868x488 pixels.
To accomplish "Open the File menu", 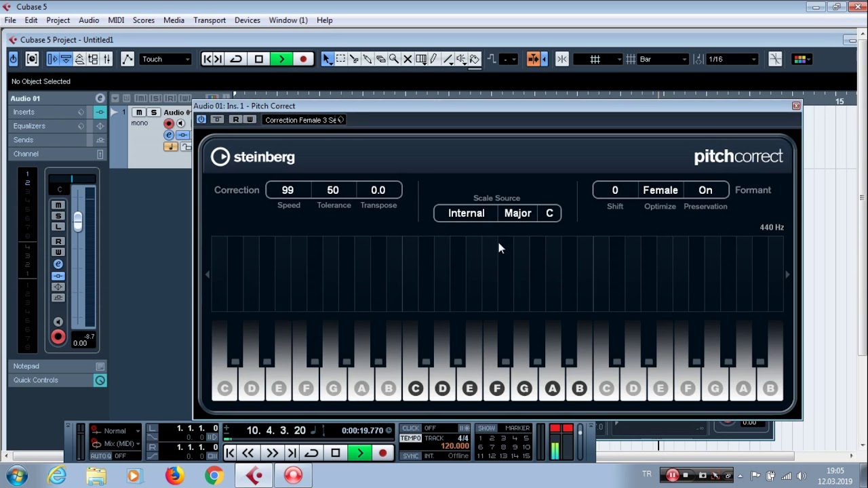I will coord(10,20).
